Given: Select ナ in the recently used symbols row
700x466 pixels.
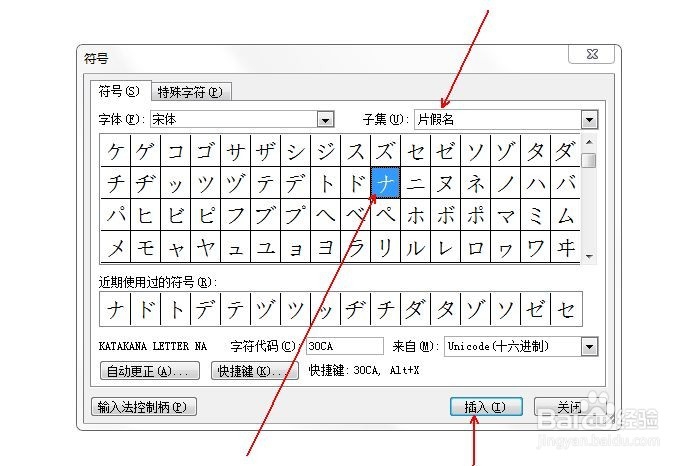Looking at the screenshot, I should tap(116, 309).
